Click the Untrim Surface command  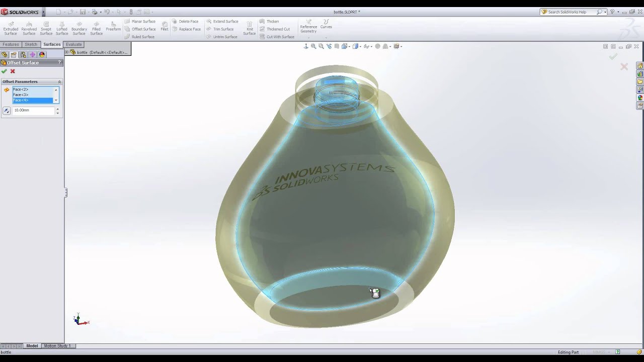pos(221,37)
